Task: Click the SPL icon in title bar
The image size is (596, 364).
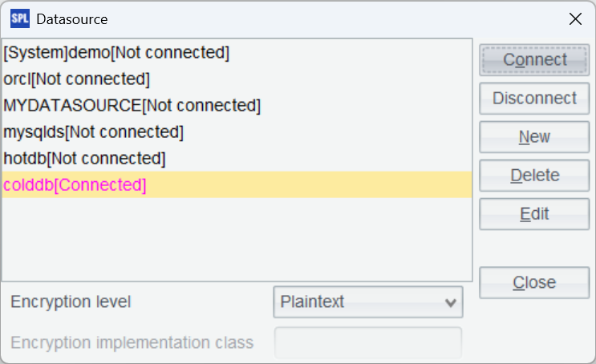Action: (x=19, y=18)
